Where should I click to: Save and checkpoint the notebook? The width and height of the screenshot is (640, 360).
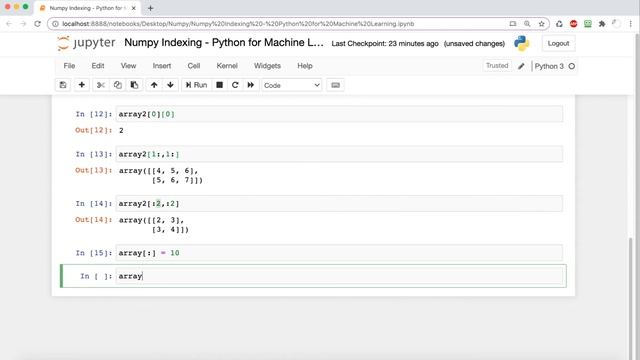[63, 85]
